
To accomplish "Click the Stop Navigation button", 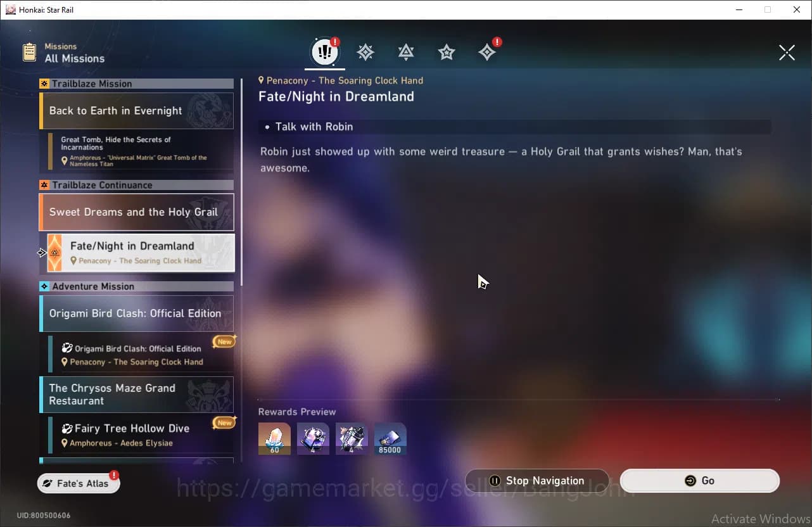I will [536, 481].
